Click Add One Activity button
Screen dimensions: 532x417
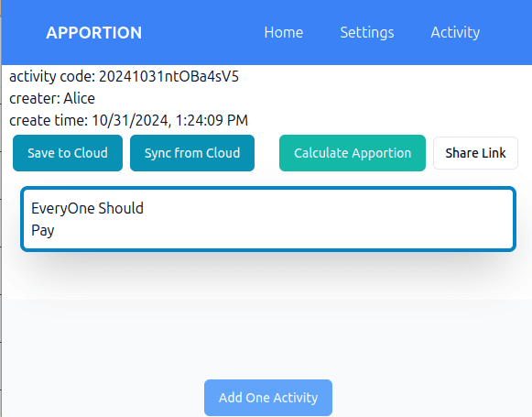268,398
